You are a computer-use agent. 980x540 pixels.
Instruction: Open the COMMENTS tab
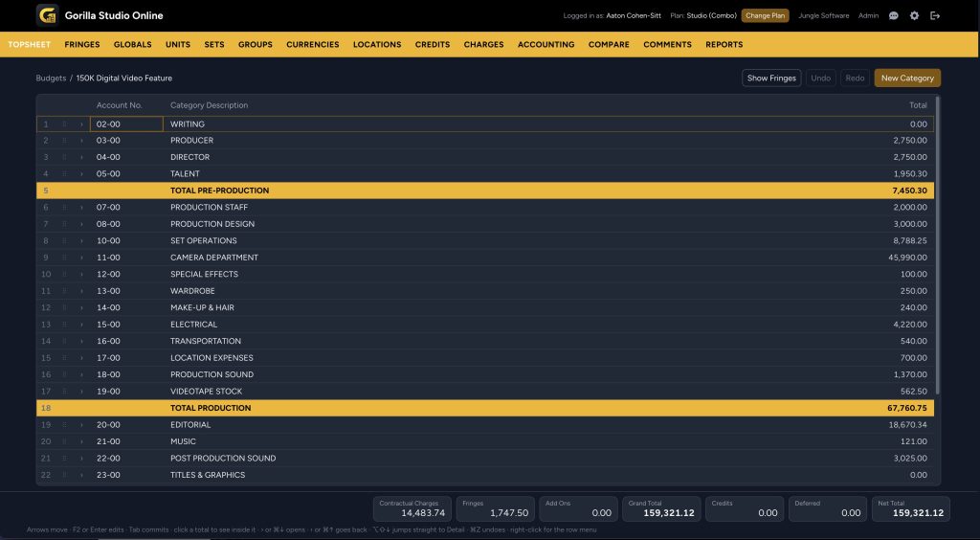667,44
